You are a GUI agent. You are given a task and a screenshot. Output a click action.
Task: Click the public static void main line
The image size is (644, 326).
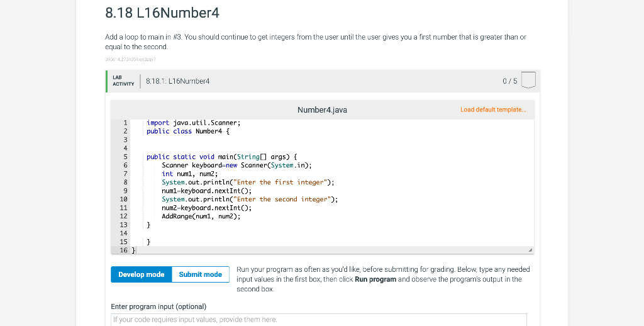pos(222,157)
